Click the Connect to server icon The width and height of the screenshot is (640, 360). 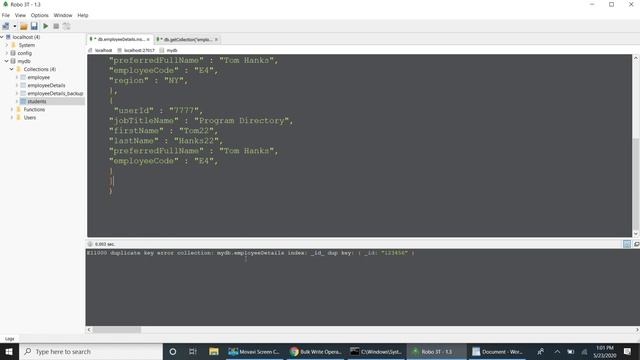(x=6, y=26)
